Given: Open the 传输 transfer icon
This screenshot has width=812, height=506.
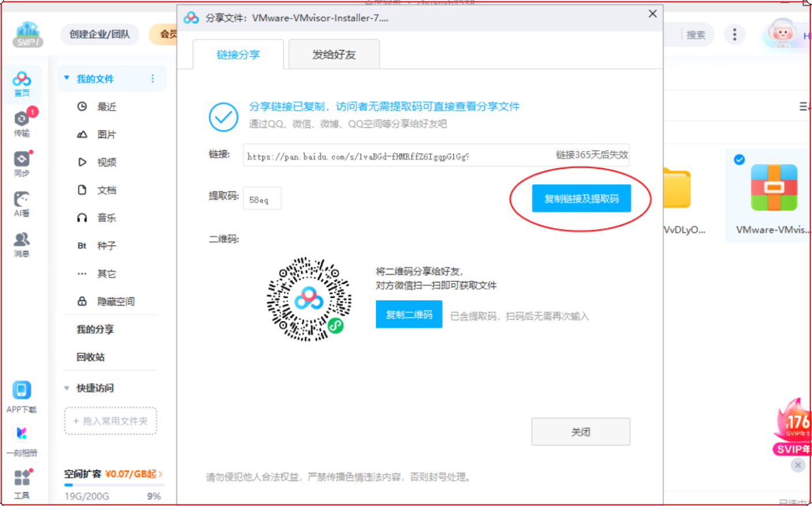Looking at the screenshot, I should tap(22, 123).
